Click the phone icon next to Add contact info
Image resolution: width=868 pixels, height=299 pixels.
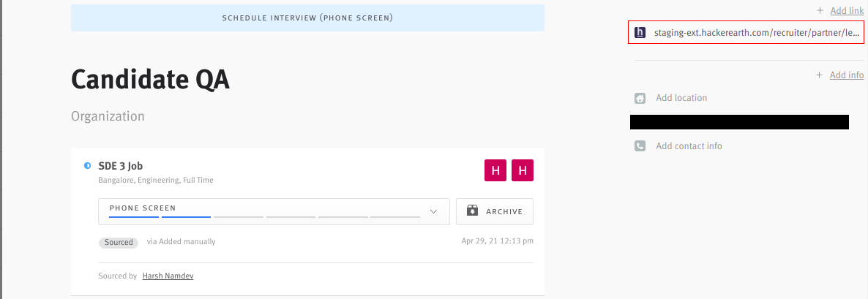640,146
